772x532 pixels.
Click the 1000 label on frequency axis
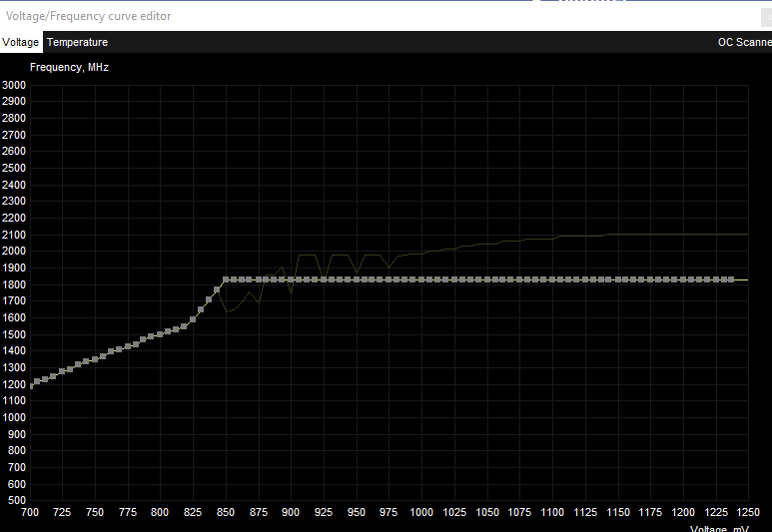[x=14, y=417]
